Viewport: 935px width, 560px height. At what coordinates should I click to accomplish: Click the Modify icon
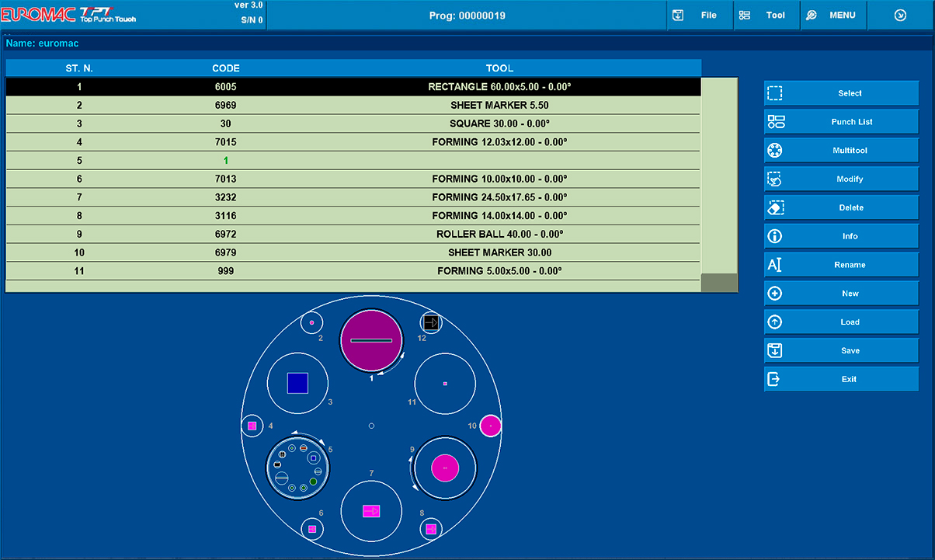[x=775, y=179]
